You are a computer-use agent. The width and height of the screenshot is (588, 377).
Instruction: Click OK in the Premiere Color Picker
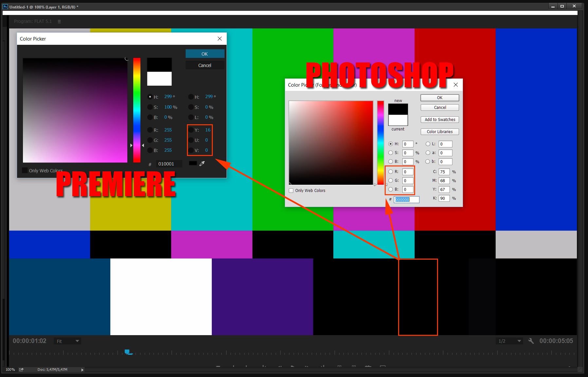[205, 54]
